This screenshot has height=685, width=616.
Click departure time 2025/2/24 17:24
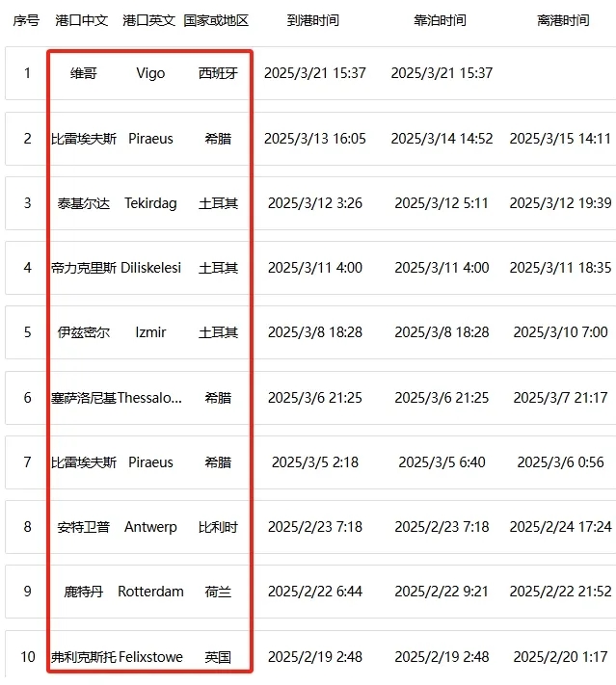[560, 527]
